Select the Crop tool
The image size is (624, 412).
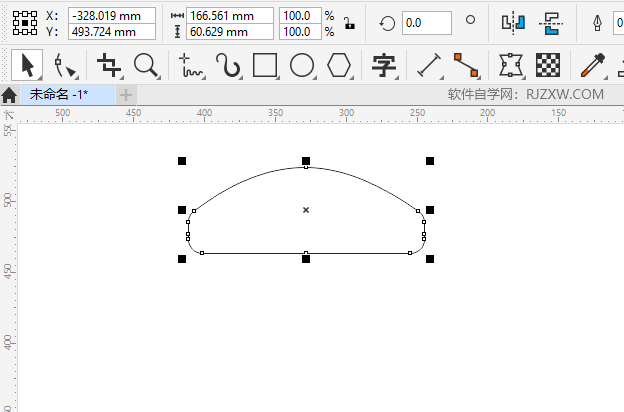[x=109, y=65]
